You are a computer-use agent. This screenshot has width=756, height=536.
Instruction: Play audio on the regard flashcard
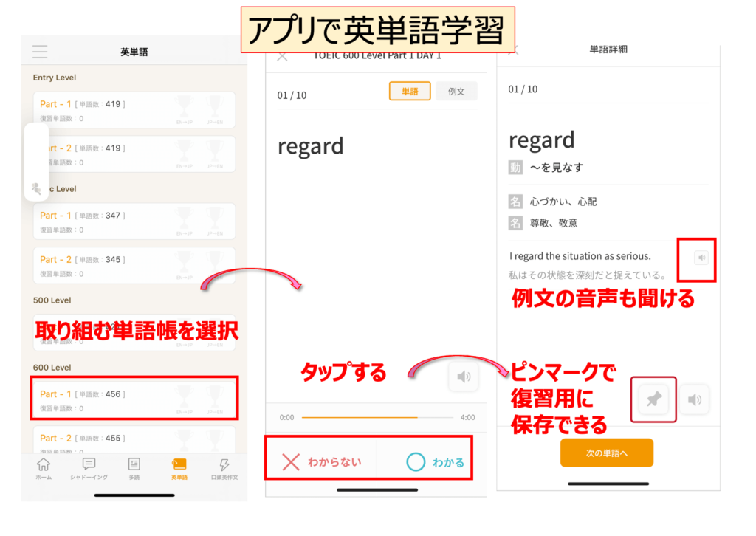(464, 377)
